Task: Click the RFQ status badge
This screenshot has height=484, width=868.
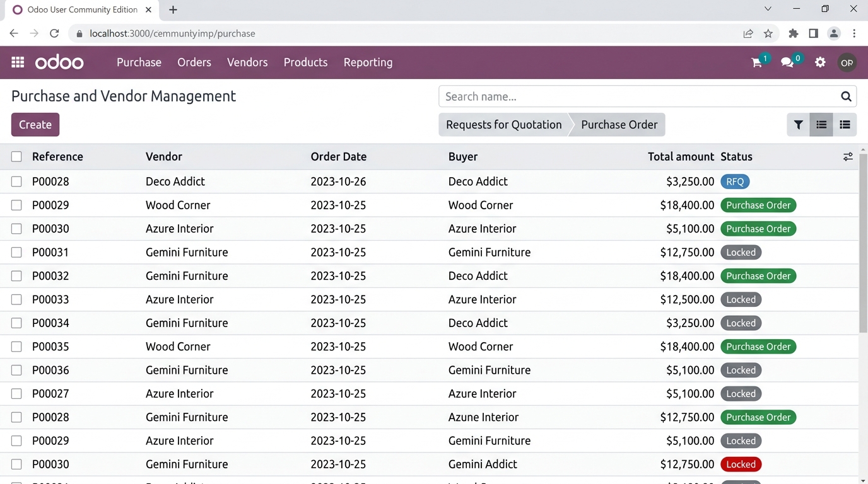Action: (735, 181)
